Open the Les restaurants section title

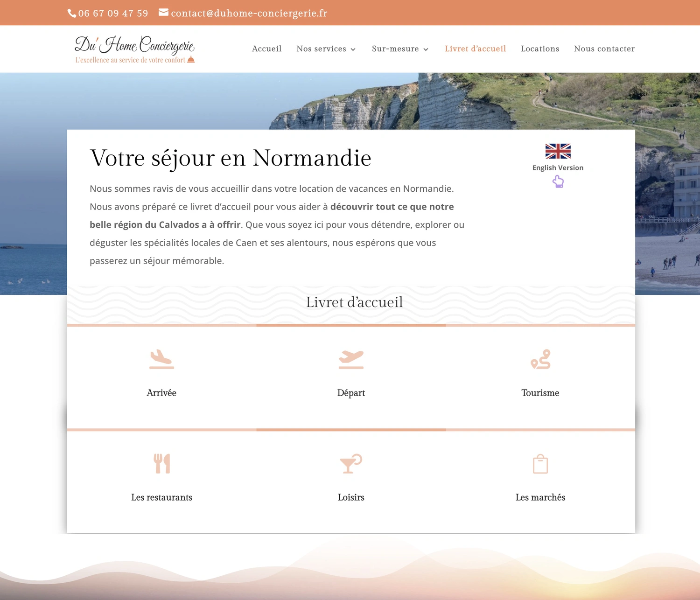161,497
